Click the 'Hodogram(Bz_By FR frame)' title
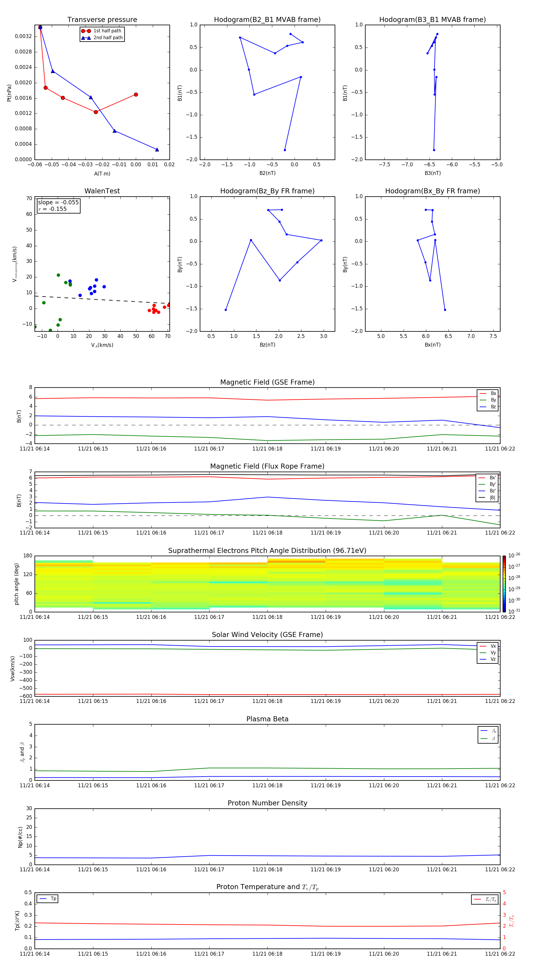This screenshot has height=980, width=535. (267, 191)
